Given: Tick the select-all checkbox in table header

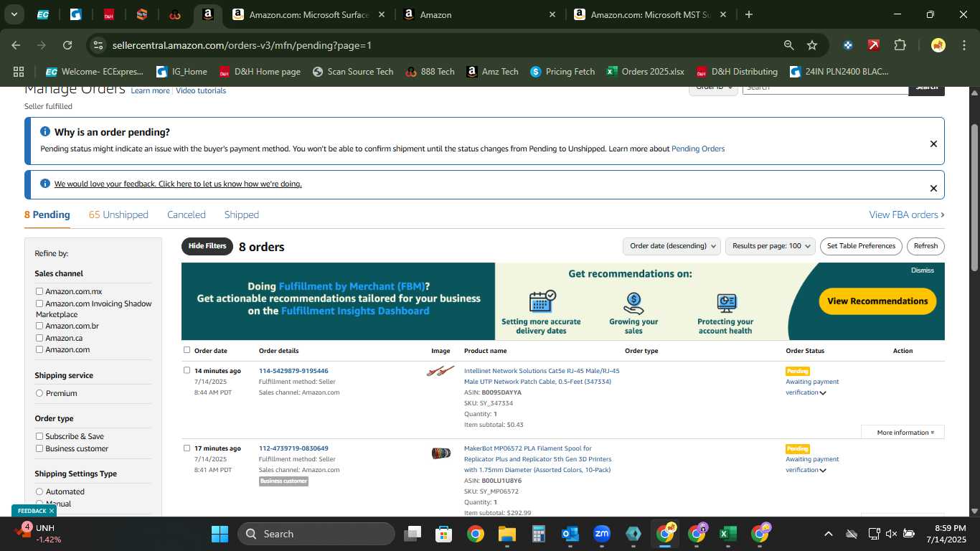Looking at the screenshot, I should [187, 350].
